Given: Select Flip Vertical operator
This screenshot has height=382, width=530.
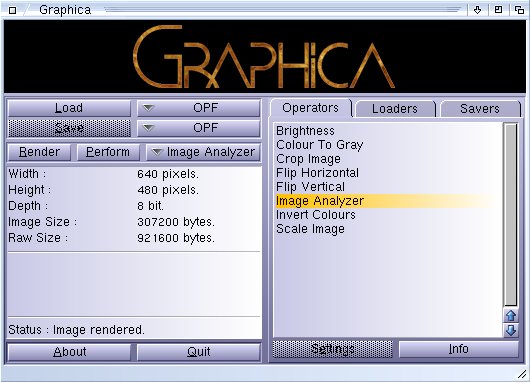Looking at the screenshot, I should coord(388,187).
